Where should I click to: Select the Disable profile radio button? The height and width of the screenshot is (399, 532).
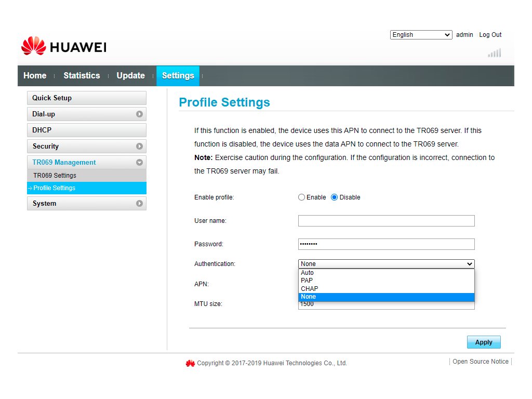point(335,197)
